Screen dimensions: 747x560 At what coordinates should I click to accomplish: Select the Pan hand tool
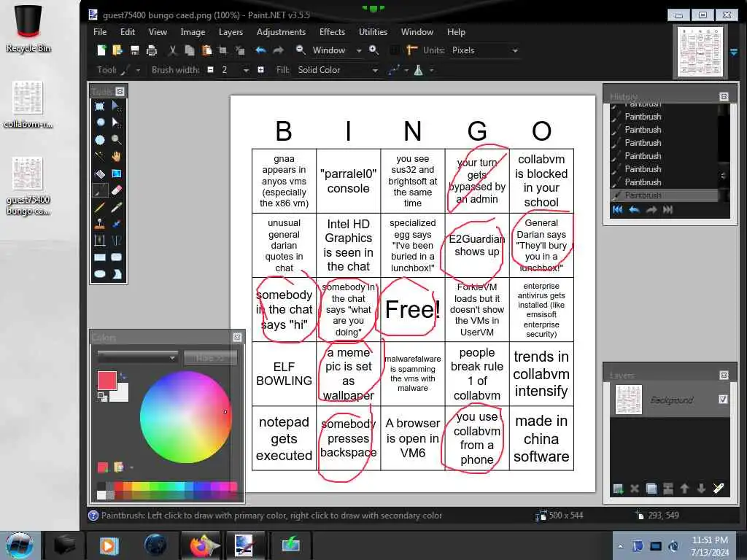coord(116,156)
